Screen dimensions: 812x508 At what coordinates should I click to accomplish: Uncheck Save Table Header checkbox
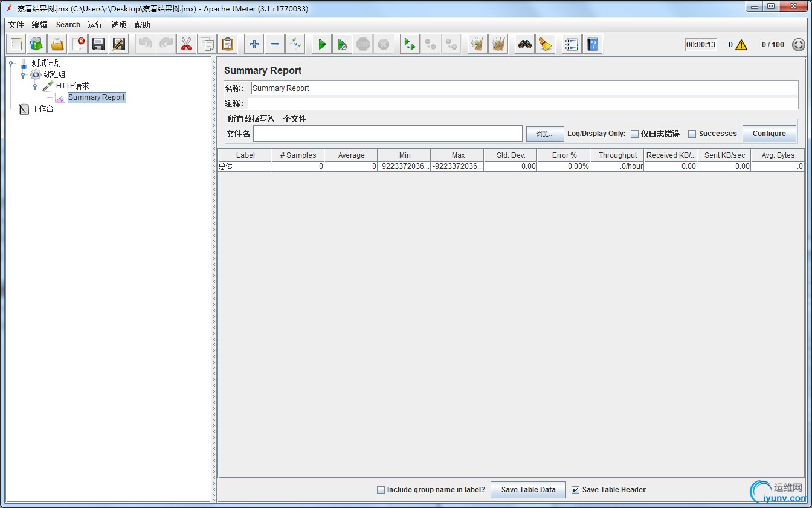click(x=576, y=490)
